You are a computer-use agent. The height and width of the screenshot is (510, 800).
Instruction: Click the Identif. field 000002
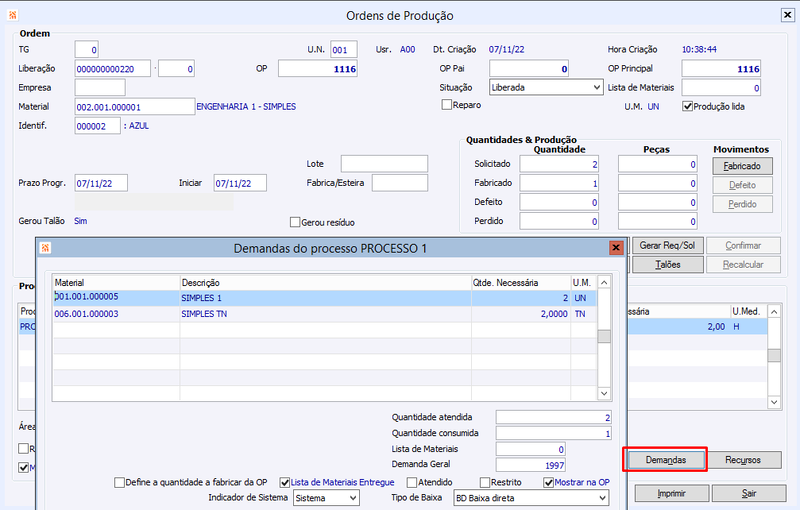[97, 126]
